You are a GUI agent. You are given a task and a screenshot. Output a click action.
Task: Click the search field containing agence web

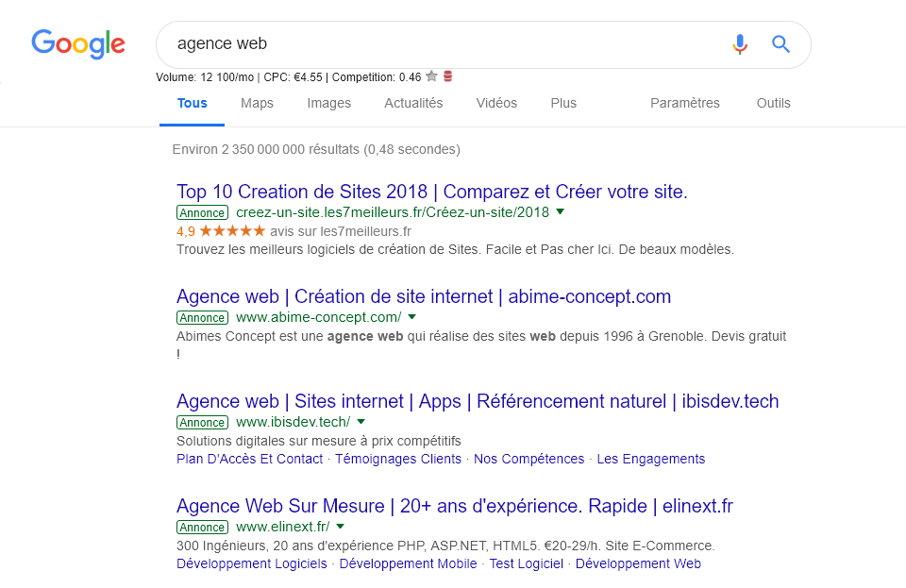[x=439, y=44]
